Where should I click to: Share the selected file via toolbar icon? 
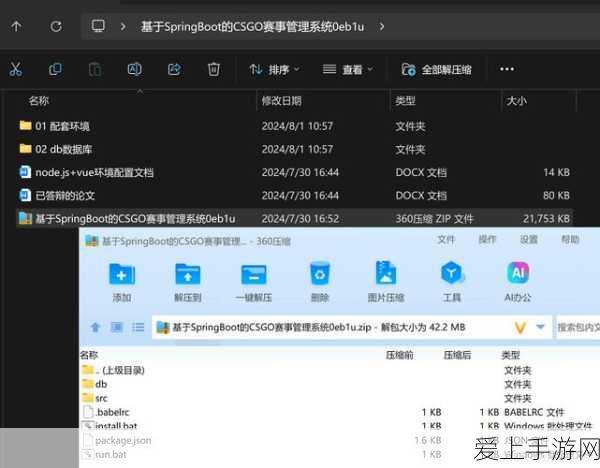(x=174, y=69)
